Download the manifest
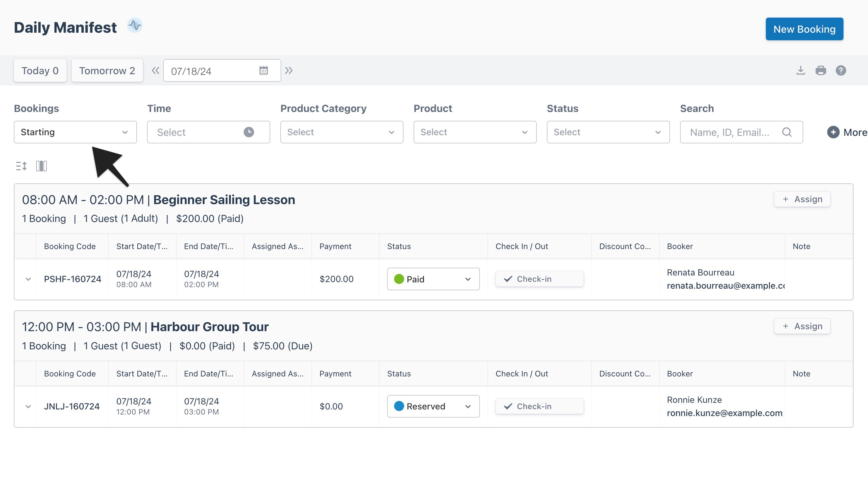 [x=801, y=70]
